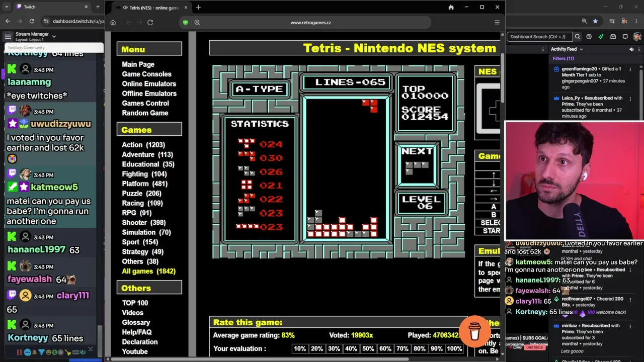Open the Online Emulators link

149,83
